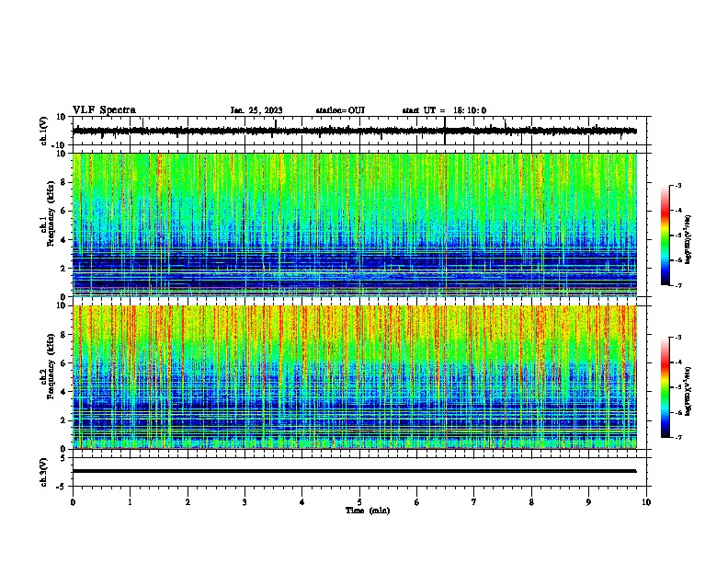Click inside the ch.1 frequency spectrogram

point(355,224)
